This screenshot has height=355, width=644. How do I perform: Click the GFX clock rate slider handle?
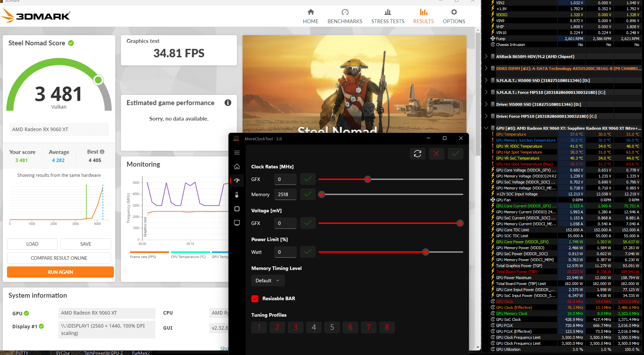(368, 179)
